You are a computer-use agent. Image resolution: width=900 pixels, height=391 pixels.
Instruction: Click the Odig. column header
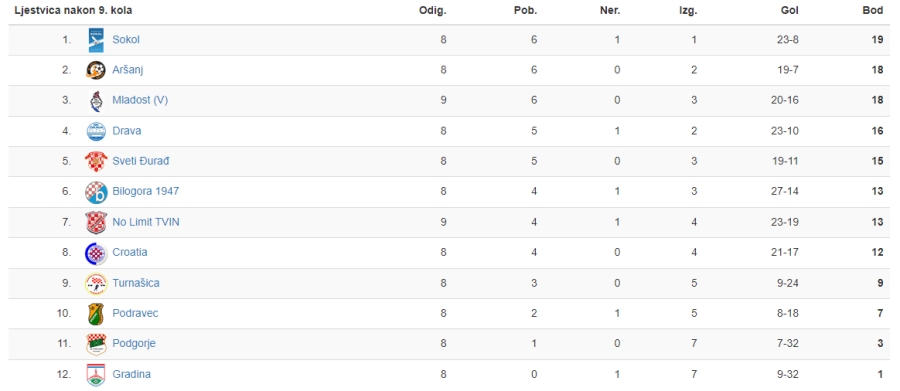point(433,11)
